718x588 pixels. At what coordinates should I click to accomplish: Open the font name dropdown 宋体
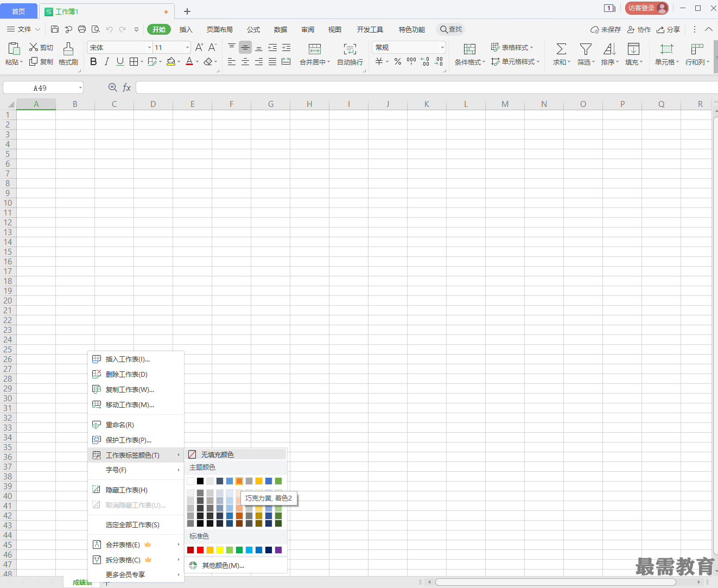(149, 48)
